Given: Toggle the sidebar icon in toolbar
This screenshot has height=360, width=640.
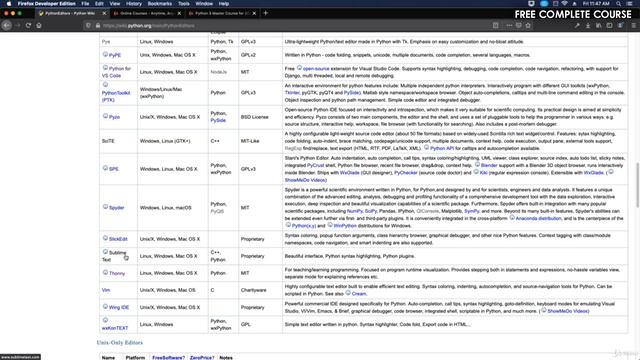Looking at the screenshot, I should [x=609, y=25].
